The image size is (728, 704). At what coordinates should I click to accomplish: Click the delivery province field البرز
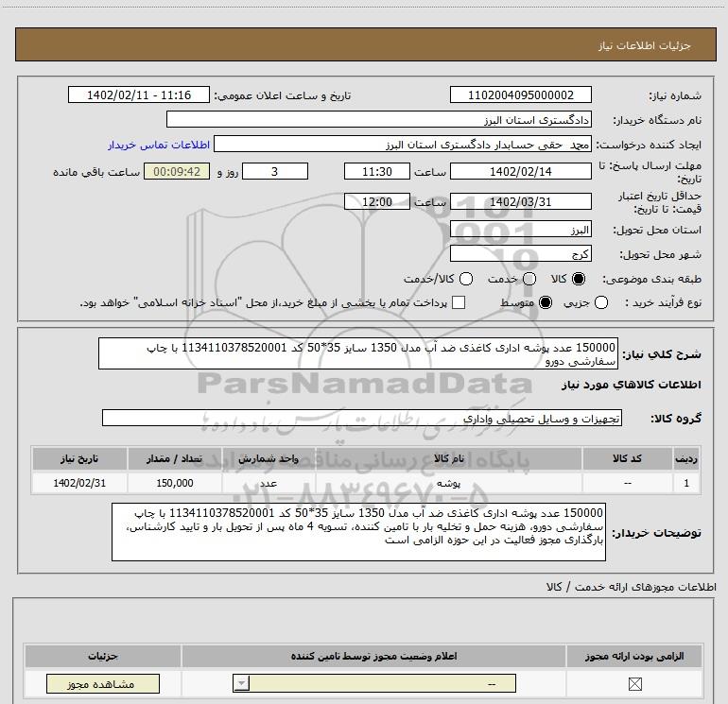[x=520, y=229]
